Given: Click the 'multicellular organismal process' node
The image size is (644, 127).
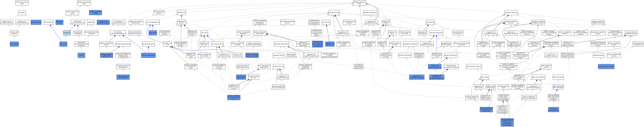Looking at the screenshot, I should (x=119, y=22).
